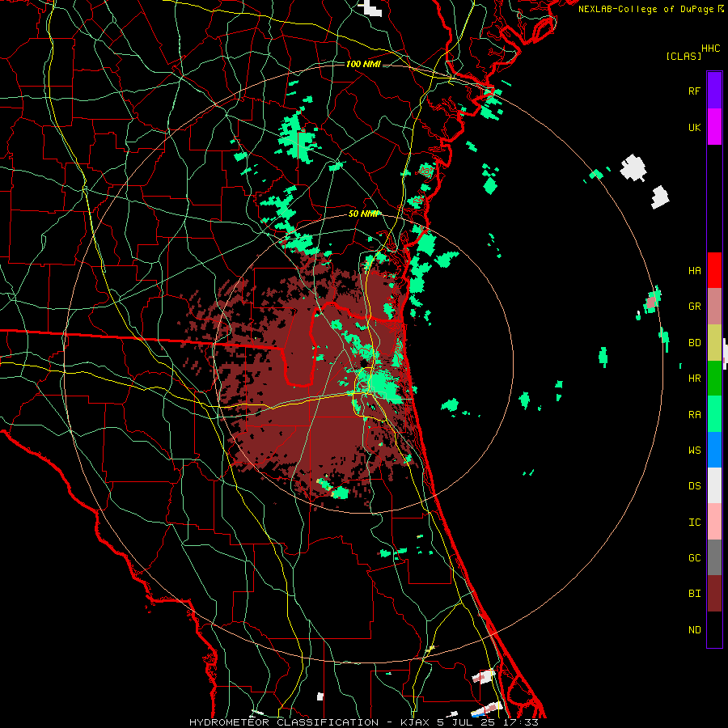This screenshot has height=728, width=728.
Task: Click the NEXLAB-College of DuPage title text
Action: click(646, 9)
